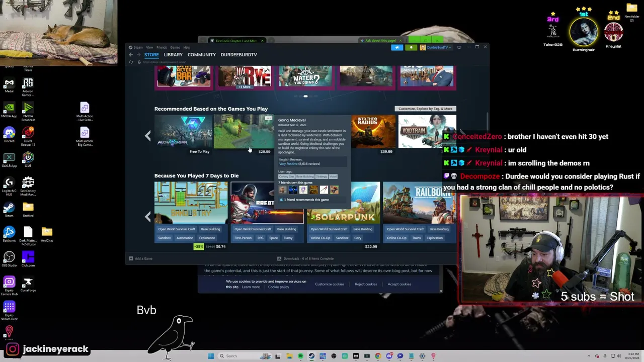This screenshot has width=644, height=362.
Task: Switch to the LIBRARY tab
Action: (173, 55)
